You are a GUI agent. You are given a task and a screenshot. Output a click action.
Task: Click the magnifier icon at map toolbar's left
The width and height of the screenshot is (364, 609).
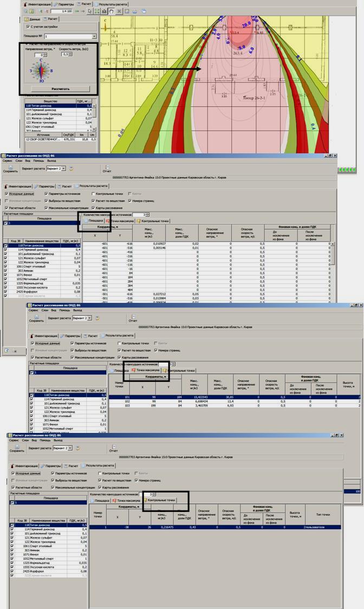coord(25,11)
